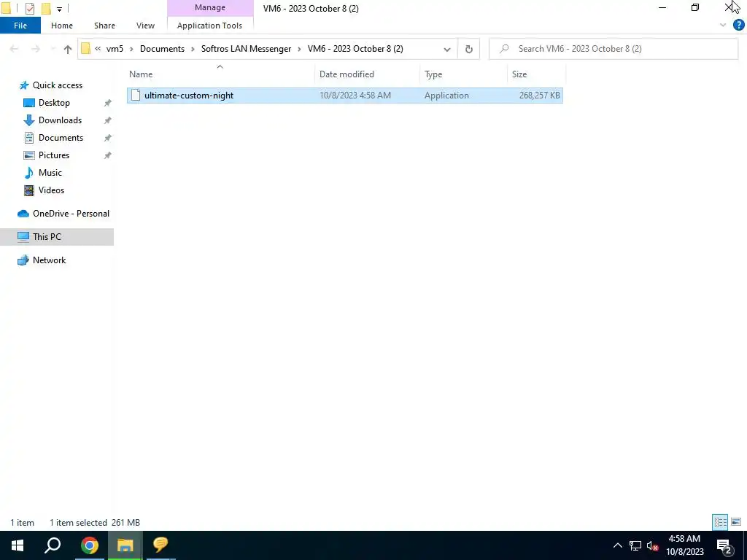The height and width of the screenshot is (560, 747).
Task: Click the folder icon in address bar
Action: (x=86, y=49)
